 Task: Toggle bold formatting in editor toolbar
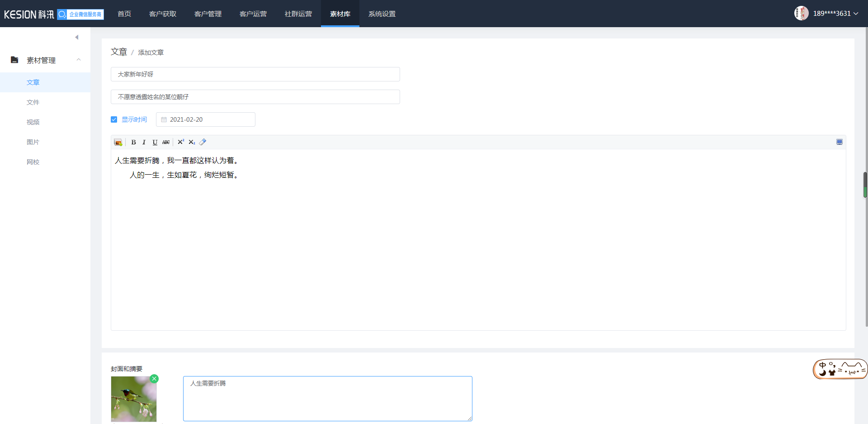click(x=133, y=142)
